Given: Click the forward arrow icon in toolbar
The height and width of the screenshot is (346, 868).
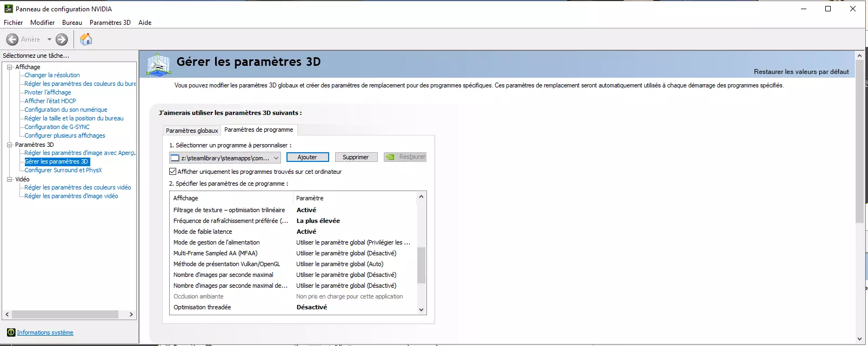Looking at the screenshot, I should tap(62, 39).
